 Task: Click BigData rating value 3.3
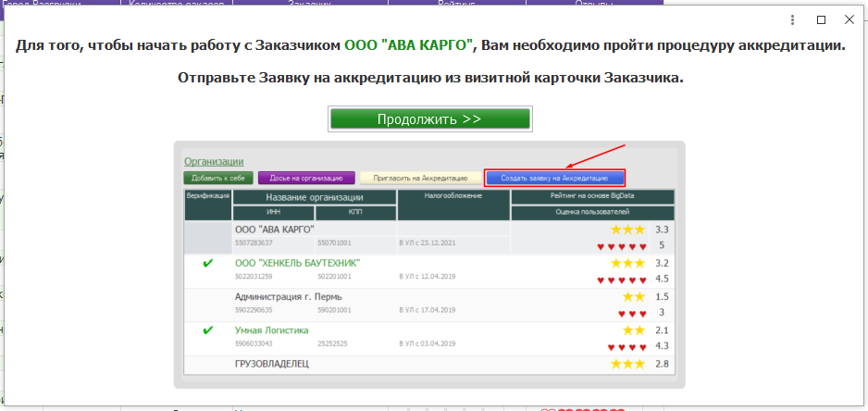click(x=662, y=230)
